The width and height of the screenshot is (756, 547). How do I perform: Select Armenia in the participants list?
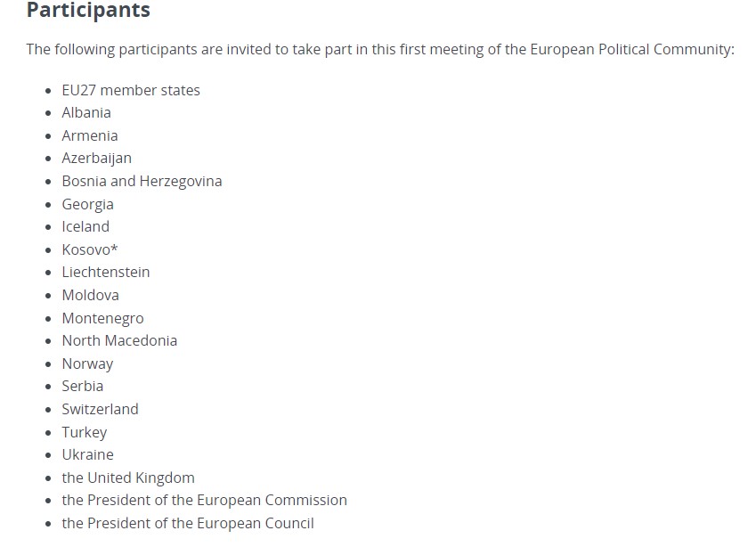(90, 136)
